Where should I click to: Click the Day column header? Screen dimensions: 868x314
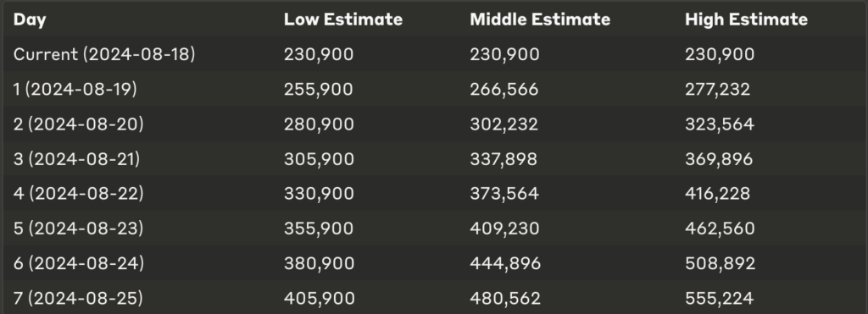[30, 20]
